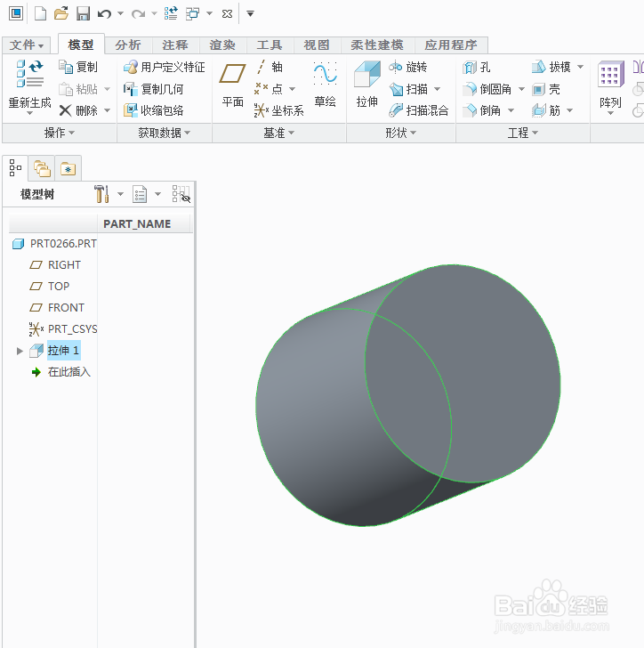Open the File (文件) menu

coord(27,45)
